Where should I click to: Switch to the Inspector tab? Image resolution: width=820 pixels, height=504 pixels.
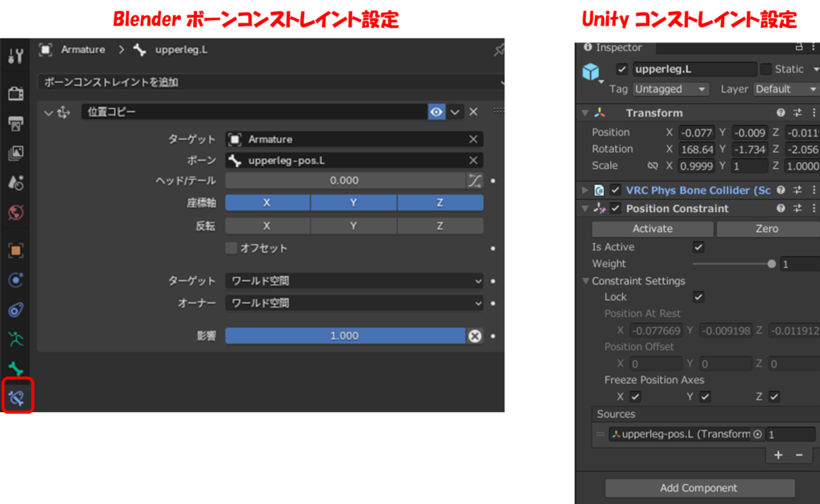[x=613, y=47]
